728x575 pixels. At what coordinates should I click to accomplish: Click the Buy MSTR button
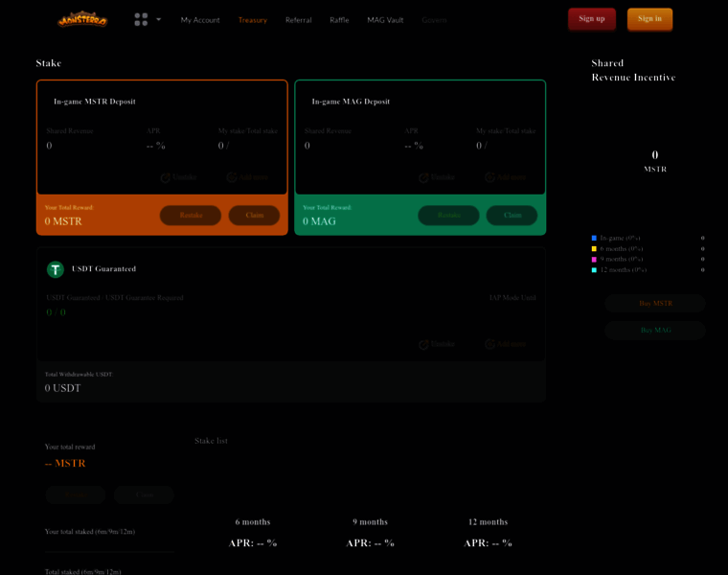[655, 303]
